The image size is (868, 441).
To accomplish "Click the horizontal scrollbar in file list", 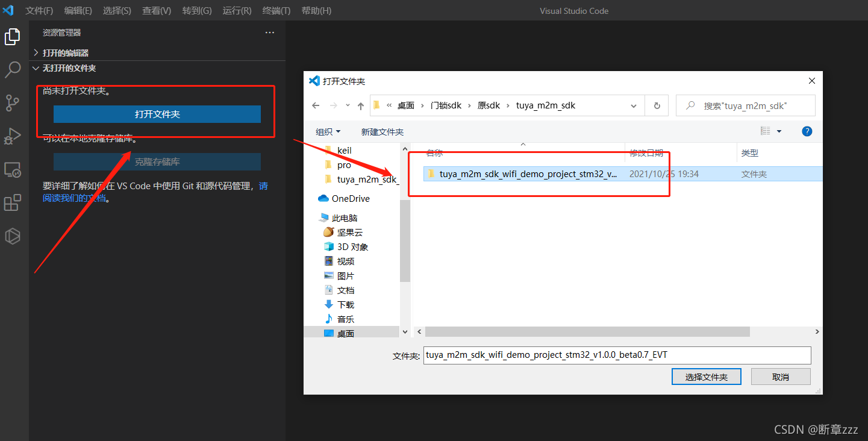I will (587, 332).
